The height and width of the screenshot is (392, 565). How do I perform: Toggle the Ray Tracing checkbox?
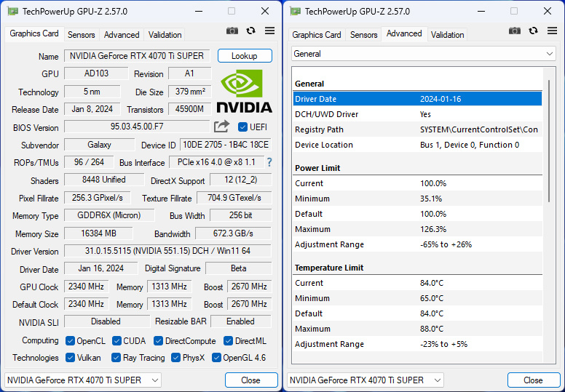tap(116, 357)
